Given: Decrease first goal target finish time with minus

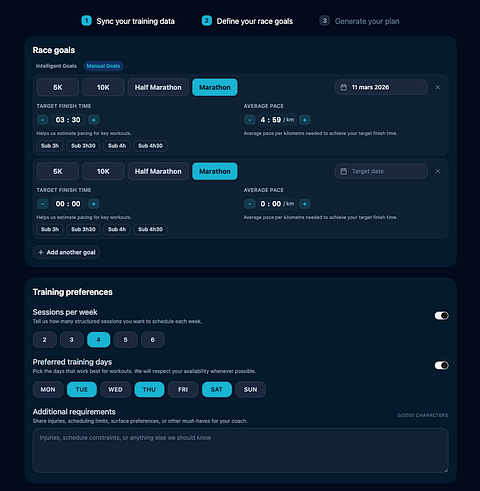Looking at the screenshot, I should 42,120.
